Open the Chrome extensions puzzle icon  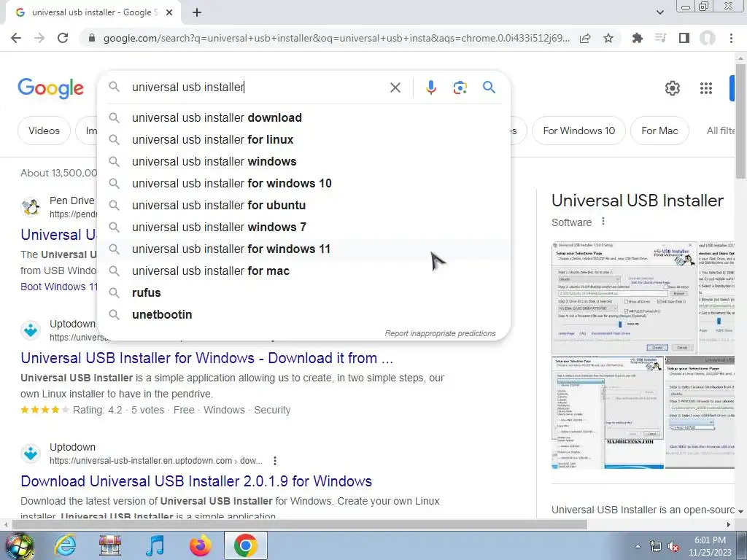(637, 38)
